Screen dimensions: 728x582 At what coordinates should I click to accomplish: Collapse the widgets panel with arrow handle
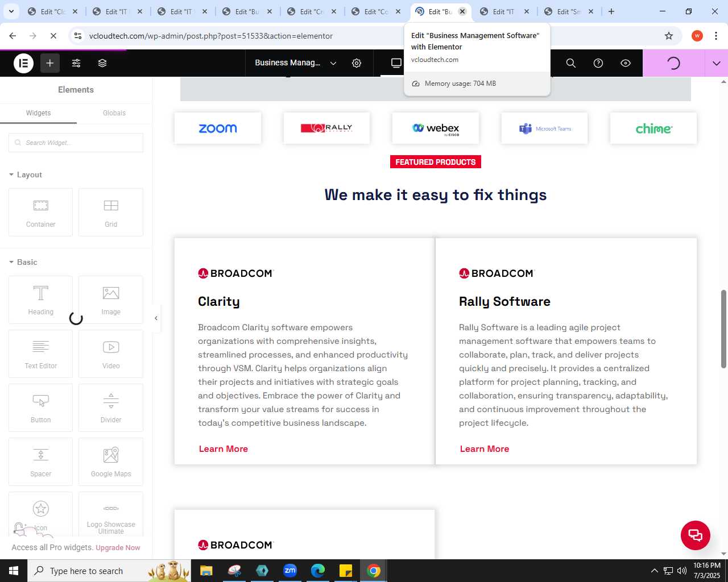pos(156,318)
